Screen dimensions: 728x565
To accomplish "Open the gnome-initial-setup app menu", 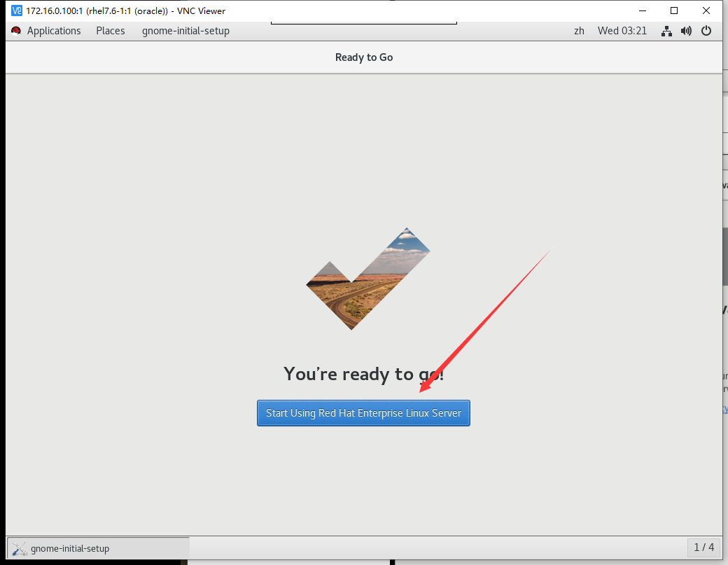I will pos(185,31).
